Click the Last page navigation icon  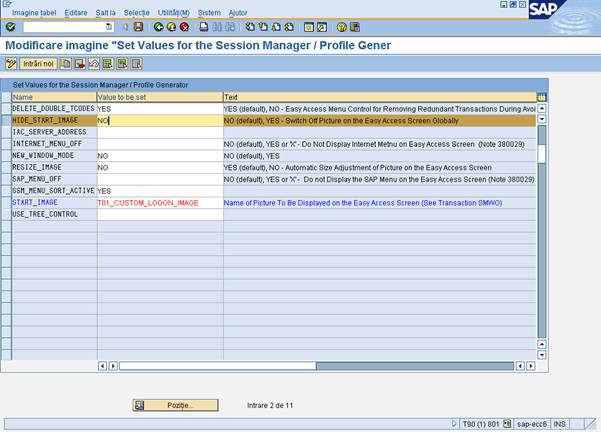click(289, 27)
